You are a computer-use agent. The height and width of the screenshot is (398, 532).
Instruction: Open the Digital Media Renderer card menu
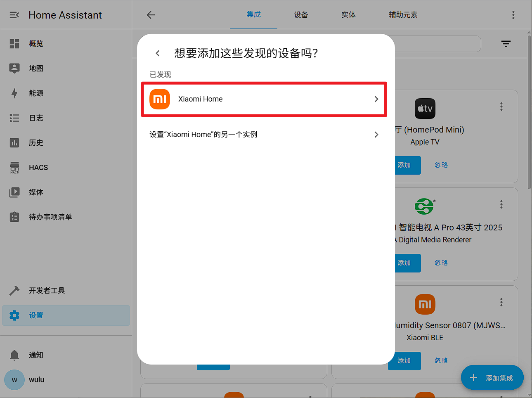coord(501,204)
